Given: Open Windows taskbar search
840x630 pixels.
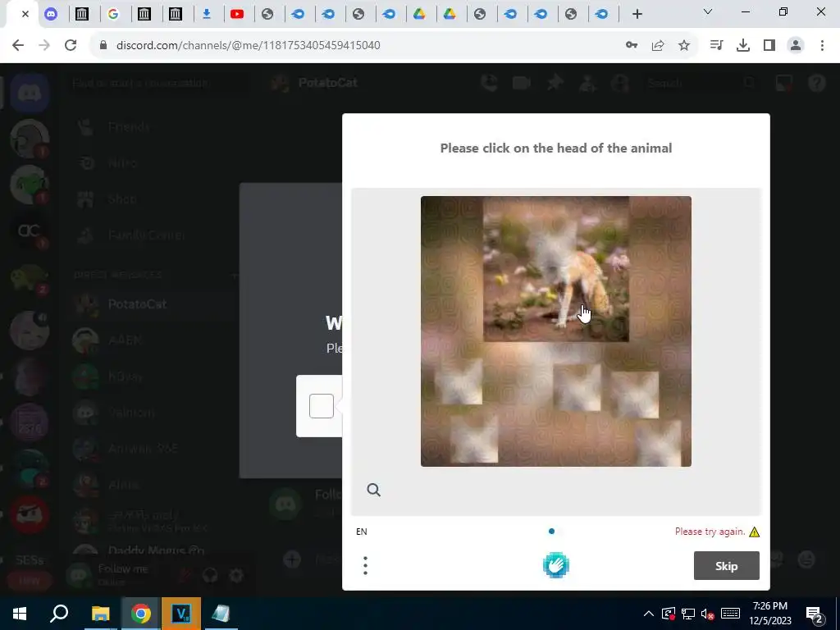Looking at the screenshot, I should [x=59, y=614].
